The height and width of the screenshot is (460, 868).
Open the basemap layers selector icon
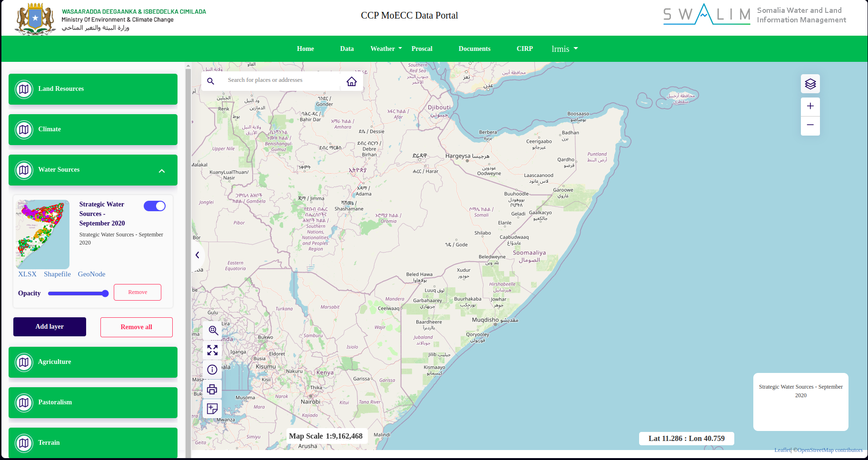pyautogui.click(x=810, y=84)
